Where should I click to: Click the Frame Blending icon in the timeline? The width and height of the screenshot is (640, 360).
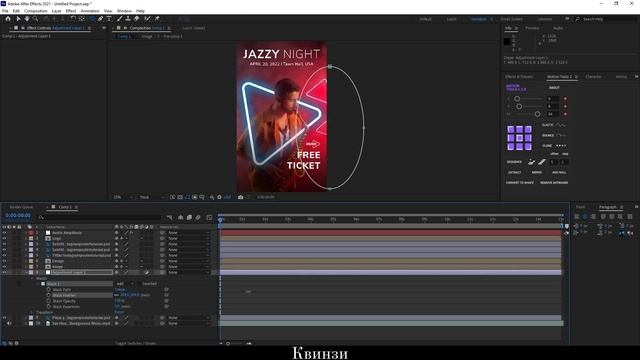(189, 218)
